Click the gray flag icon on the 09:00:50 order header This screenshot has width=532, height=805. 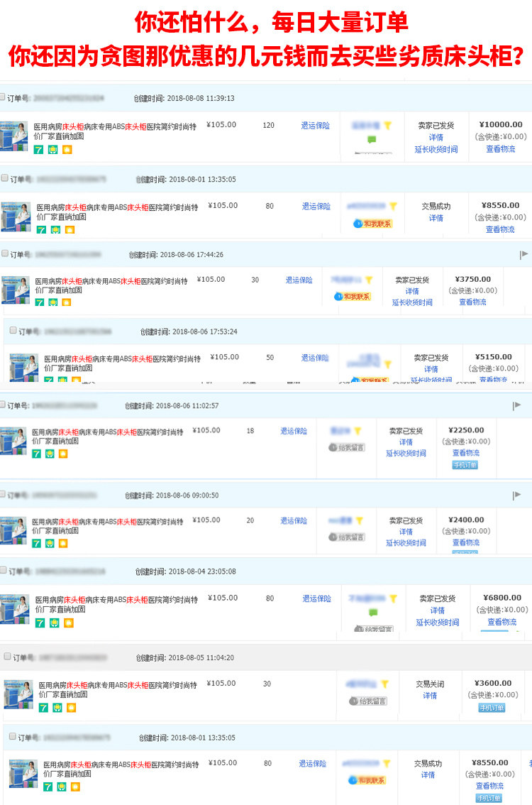pyautogui.click(x=516, y=495)
